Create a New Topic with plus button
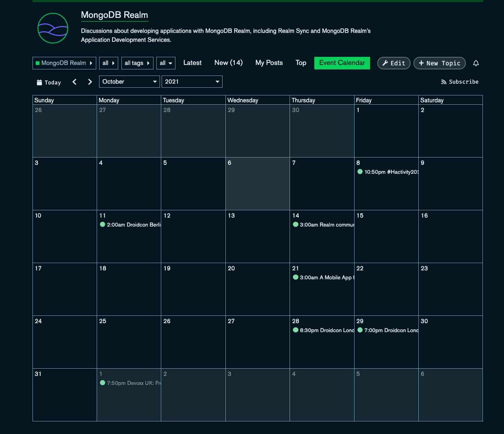The image size is (504, 434). (439, 63)
